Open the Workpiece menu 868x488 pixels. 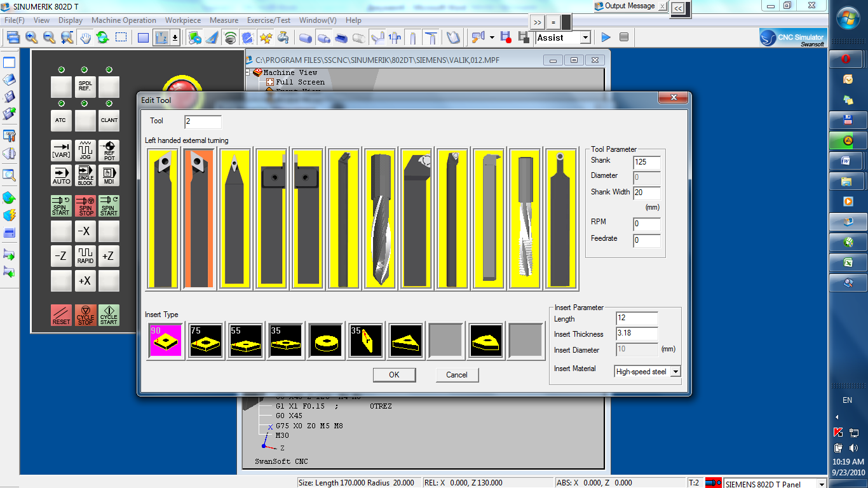point(184,20)
